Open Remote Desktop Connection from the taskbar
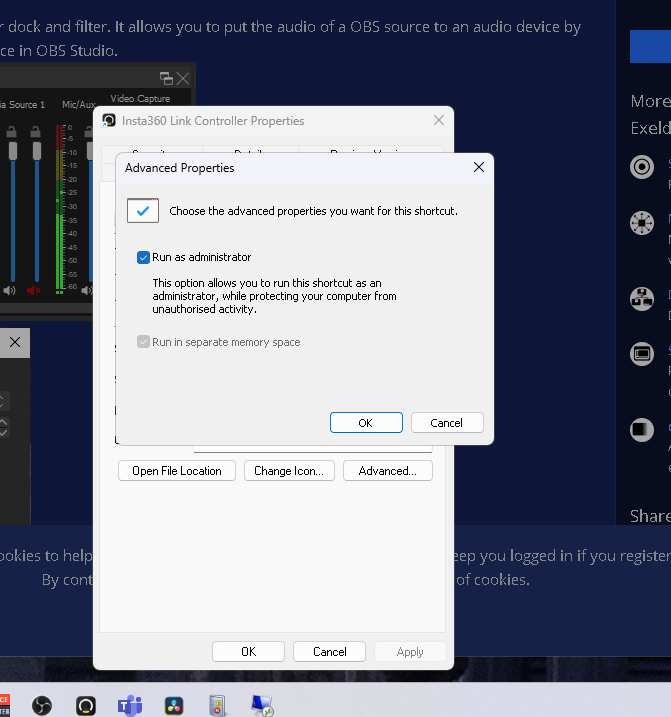The height and width of the screenshot is (717, 671). [262, 705]
